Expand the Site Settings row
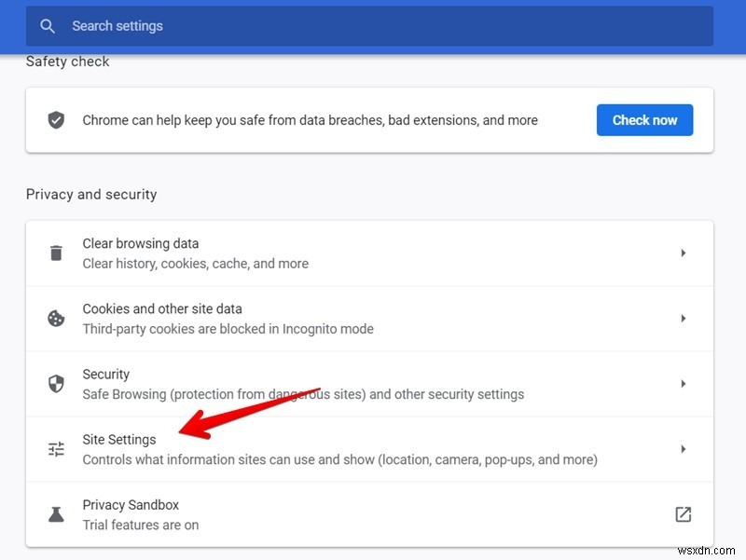This screenshot has width=746, height=560. (684, 448)
